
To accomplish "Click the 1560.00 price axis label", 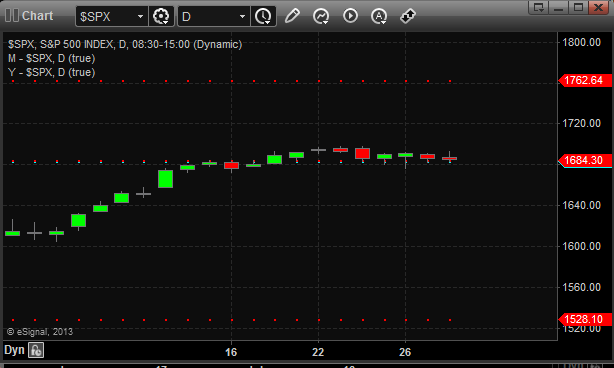I will [x=581, y=287].
